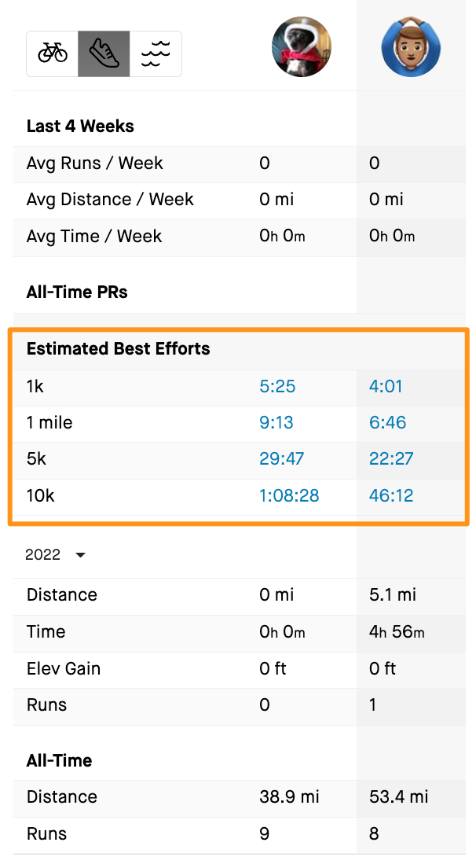Image resolution: width=476 pixels, height=868 pixels.
Task: Select the running shoe icon
Action: click(104, 53)
